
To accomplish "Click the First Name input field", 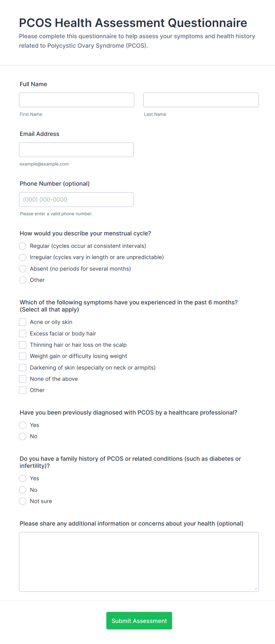I will click(77, 100).
